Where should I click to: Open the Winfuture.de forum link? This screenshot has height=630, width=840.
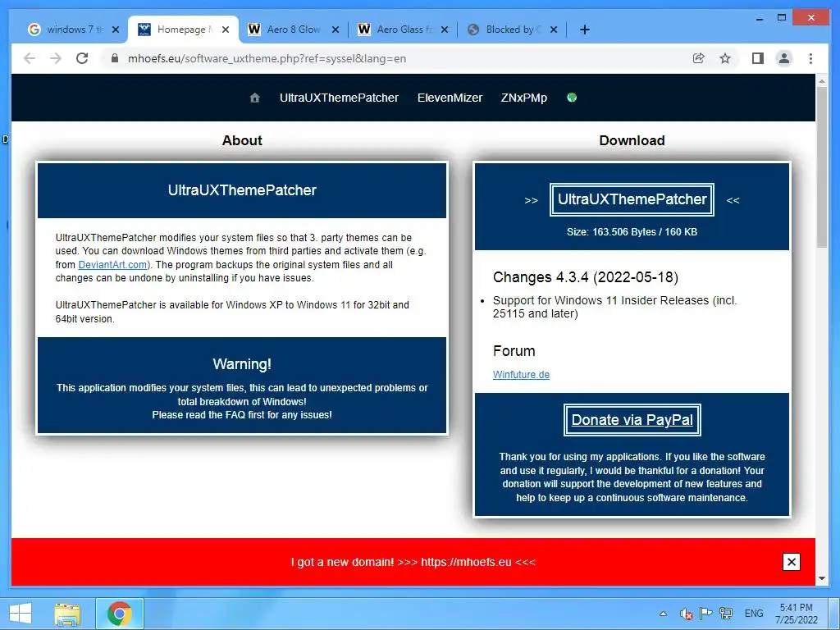(521, 374)
